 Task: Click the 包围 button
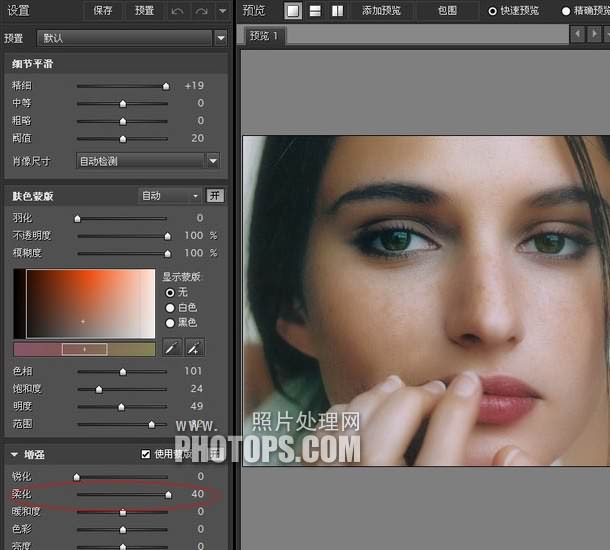tap(447, 11)
